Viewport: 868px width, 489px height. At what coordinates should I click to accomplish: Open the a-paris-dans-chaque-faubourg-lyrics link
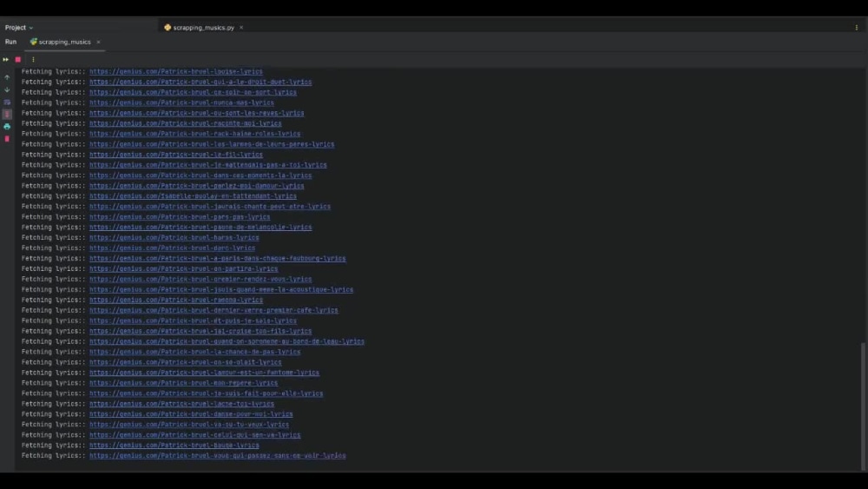(x=218, y=259)
